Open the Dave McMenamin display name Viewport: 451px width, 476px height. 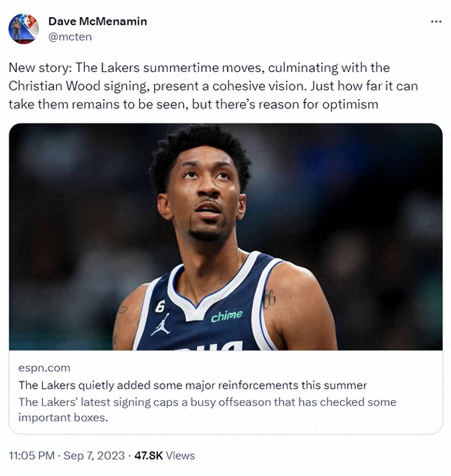[98, 21]
